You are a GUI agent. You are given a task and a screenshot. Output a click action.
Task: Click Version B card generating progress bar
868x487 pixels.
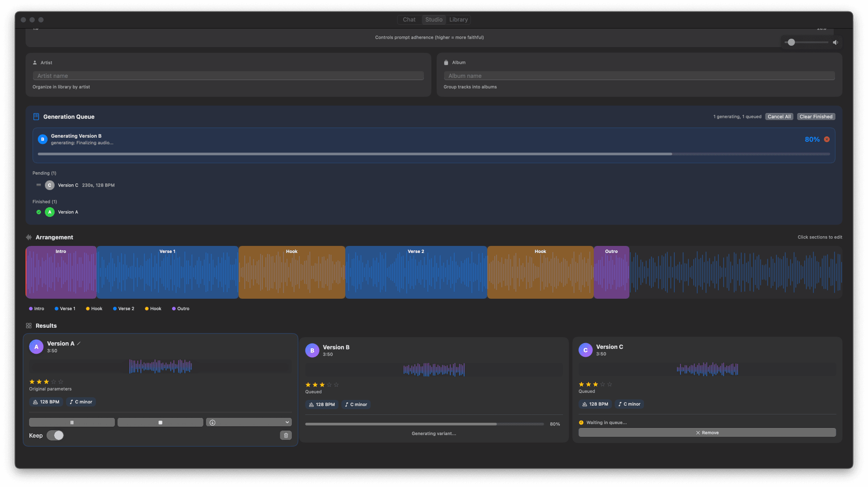click(424, 424)
